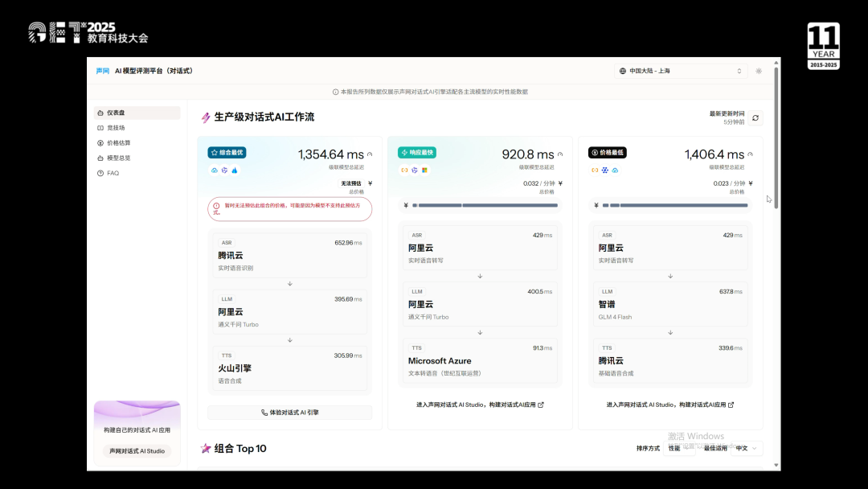
Task: Click the 响应最快 badge
Action: [x=417, y=152]
